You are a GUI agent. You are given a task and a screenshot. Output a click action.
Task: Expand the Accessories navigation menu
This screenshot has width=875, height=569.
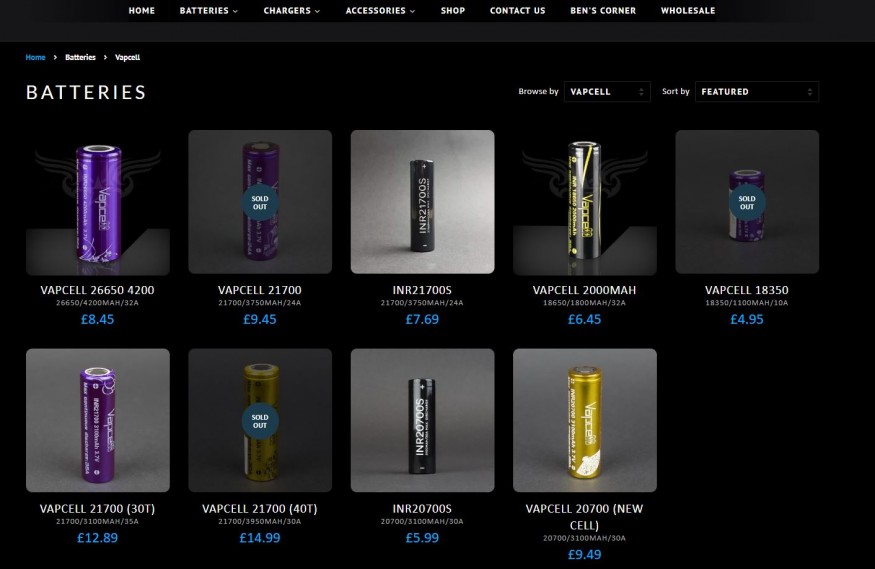point(380,11)
